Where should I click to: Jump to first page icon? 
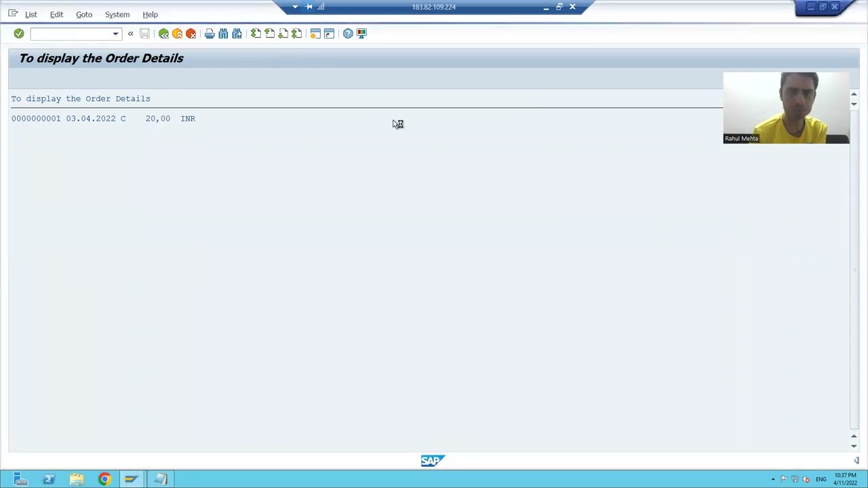[x=256, y=33]
